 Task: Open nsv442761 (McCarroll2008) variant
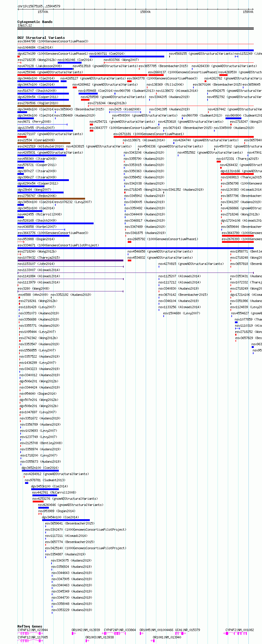pyautogui.click(x=54, y=492)
